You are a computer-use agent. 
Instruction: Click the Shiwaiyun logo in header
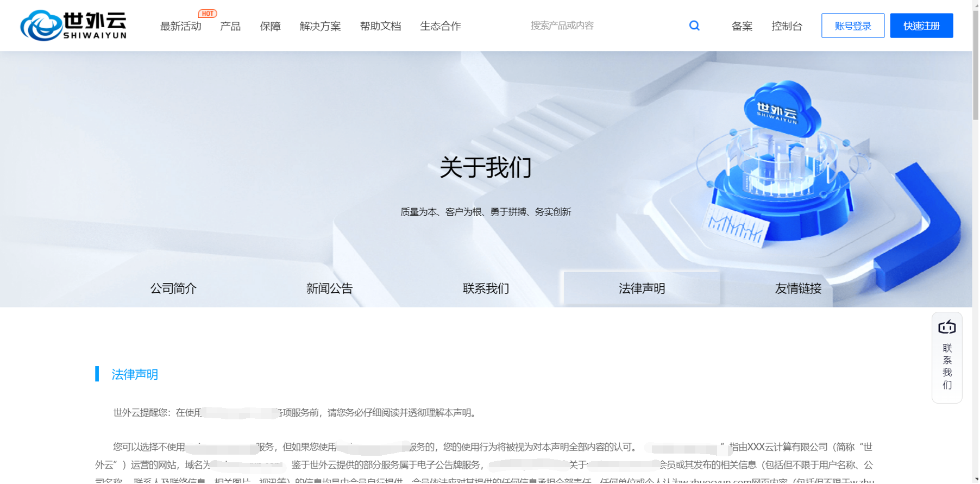(73, 26)
